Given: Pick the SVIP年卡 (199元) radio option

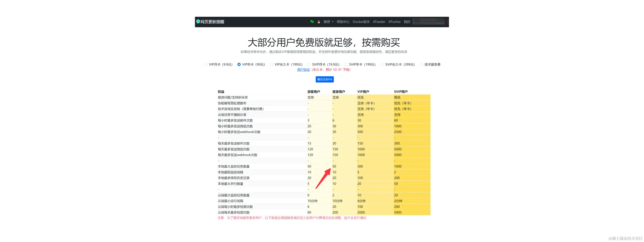Looking at the screenshot, I should [346, 64].
